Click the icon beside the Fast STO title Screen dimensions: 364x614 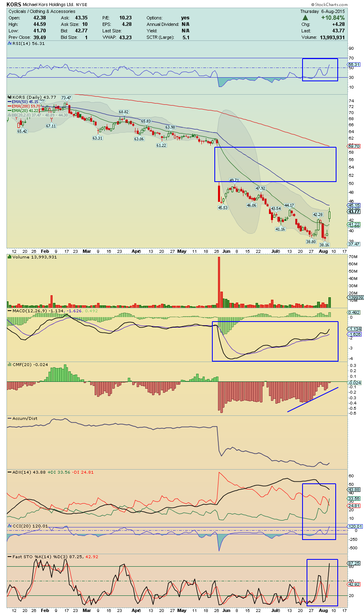coord(10,557)
